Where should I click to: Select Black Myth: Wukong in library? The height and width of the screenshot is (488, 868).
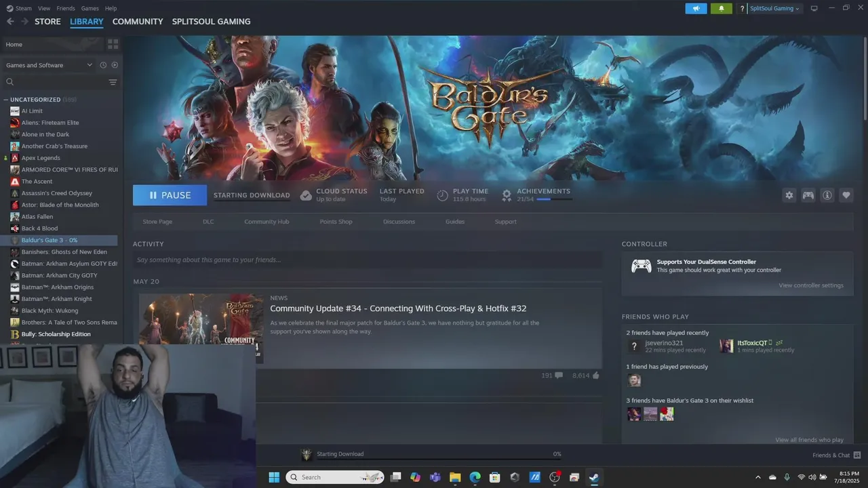coord(50,310)
